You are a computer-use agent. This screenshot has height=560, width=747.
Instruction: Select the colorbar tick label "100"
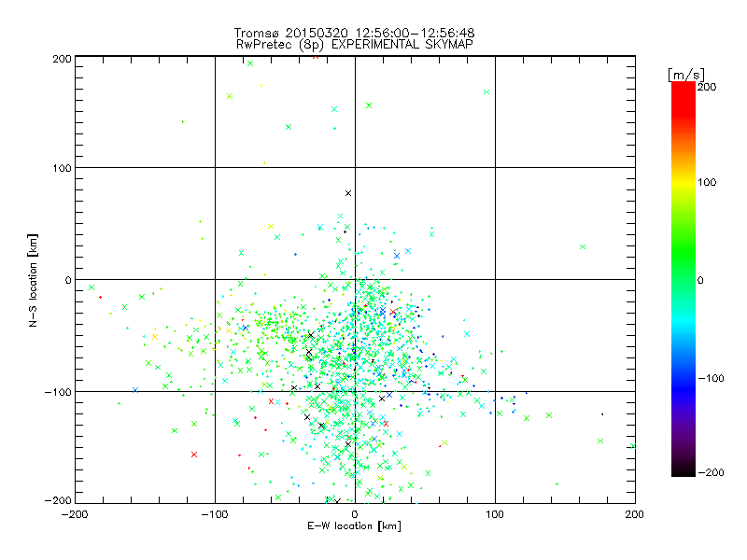pyautogui.click(x=707, y=182)
